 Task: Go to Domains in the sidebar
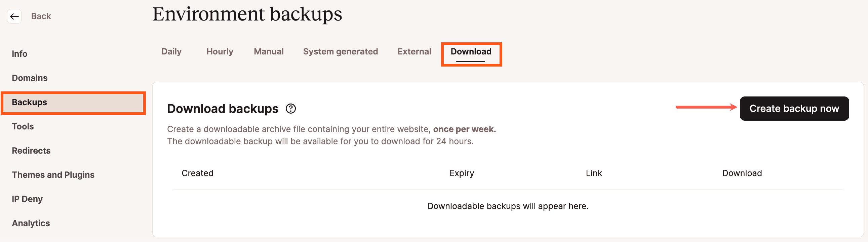tap(30, 78)
